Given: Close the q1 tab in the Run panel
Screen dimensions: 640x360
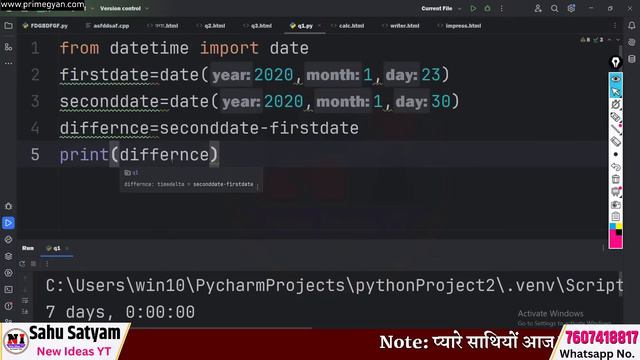Looking at the screenshot, I should click(x=67, y=248).
